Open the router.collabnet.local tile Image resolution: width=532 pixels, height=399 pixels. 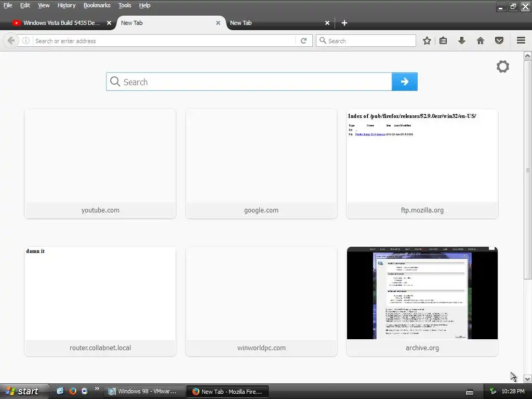tap(100, 301)
